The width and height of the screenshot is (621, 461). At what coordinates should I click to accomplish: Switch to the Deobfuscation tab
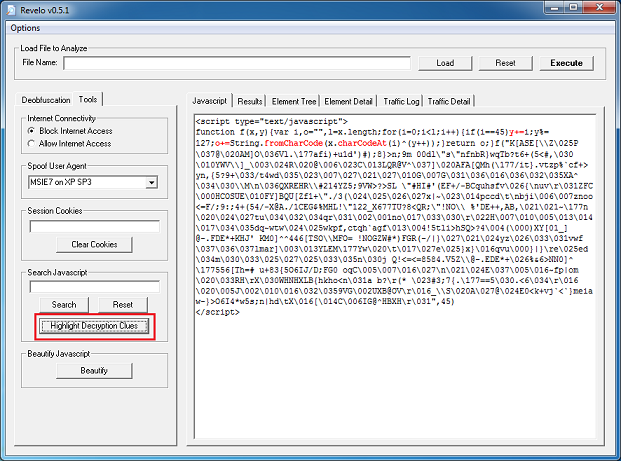coord(47,100)
